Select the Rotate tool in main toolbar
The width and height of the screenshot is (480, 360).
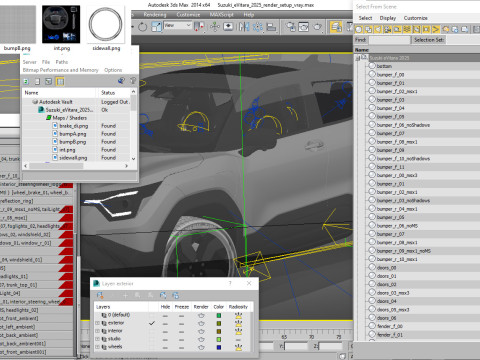coord(142,27)
